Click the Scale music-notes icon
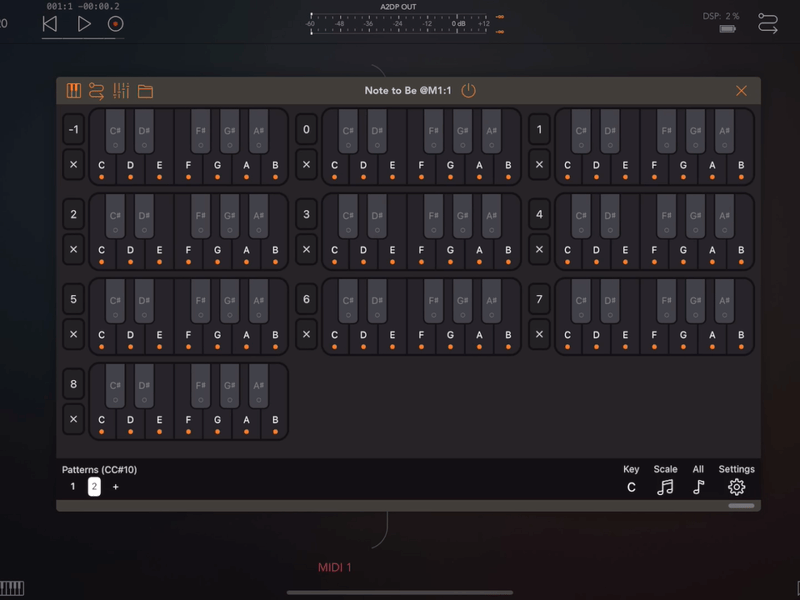The width and height of the screenshot is (800, 600). pyautogui.click(x=665, y=487)
